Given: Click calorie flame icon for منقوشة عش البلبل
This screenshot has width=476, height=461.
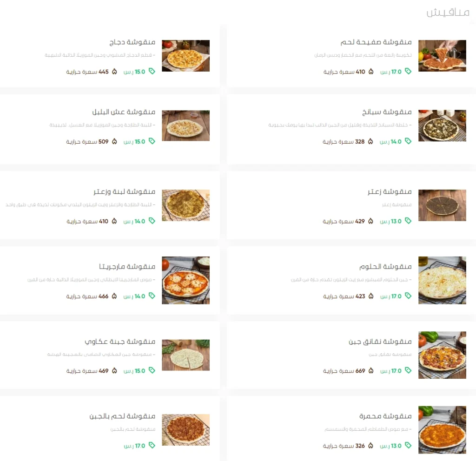Looking at the screenshot, I should (114, 141).
